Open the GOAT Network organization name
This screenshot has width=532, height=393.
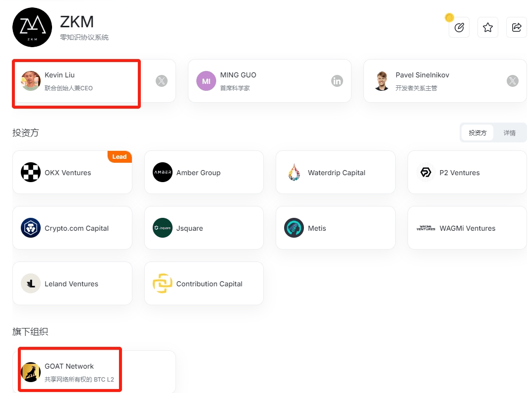click(x=69, y=366)
